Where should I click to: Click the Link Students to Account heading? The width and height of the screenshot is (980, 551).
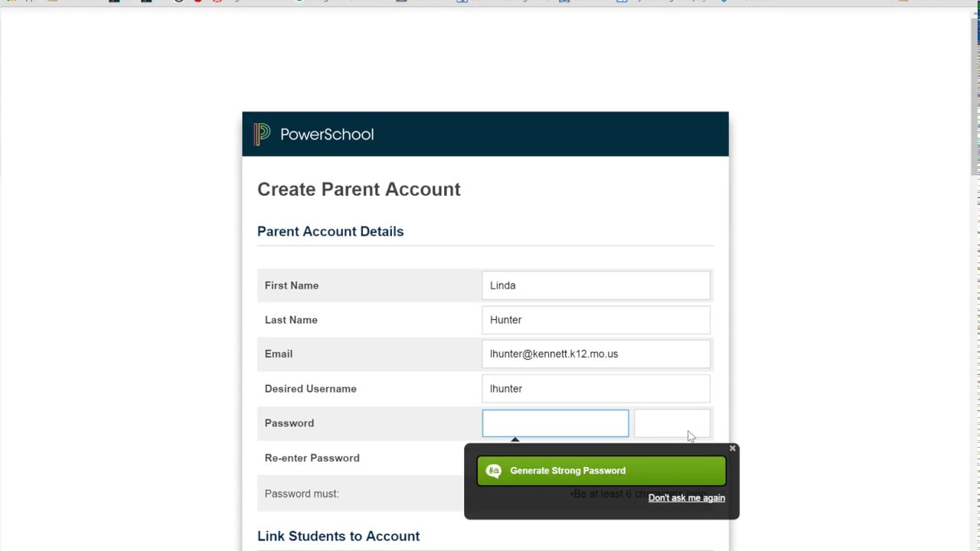click(x=338, y=536)
